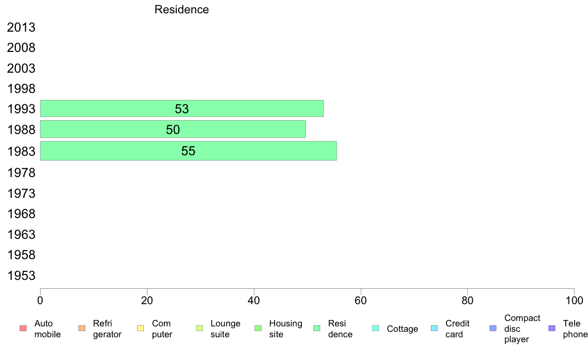The height and width of the screenshot is (364, 588).
Task: Click the Credit card legend swatch
Action: point(434,328)
